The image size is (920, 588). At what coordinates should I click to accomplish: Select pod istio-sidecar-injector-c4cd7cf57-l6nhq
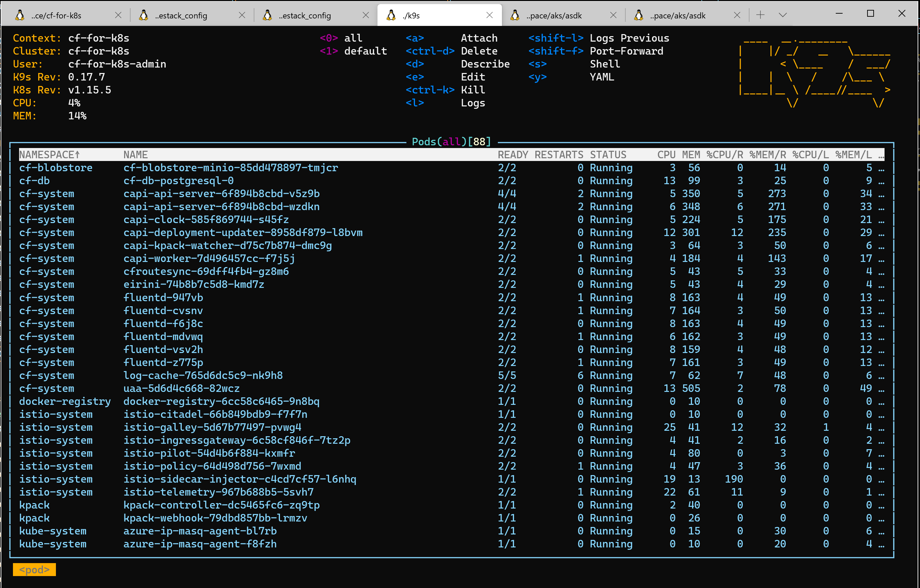[x=451, y=480]
